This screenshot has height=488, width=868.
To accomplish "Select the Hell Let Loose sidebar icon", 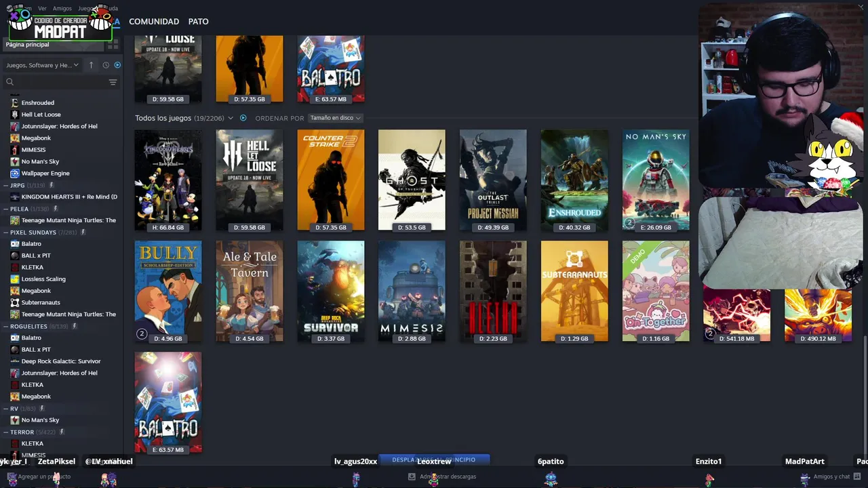I will tap(15, 115).
